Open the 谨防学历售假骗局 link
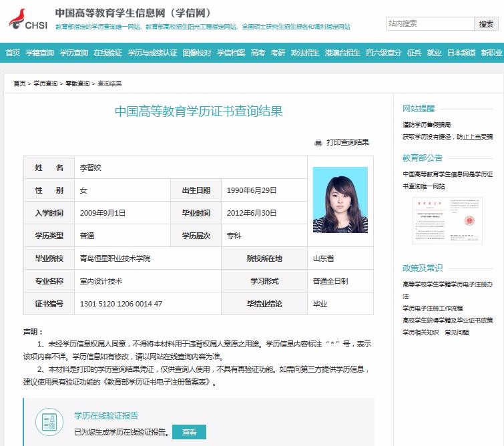The width and height of the screenshot is (504, 446). coord(427,125)
